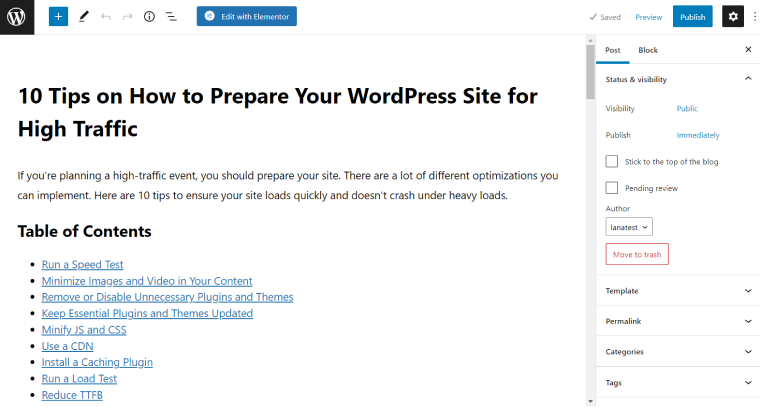Click the Redo arrow
Screen dimensions: 760x407
tap(127, 17)
